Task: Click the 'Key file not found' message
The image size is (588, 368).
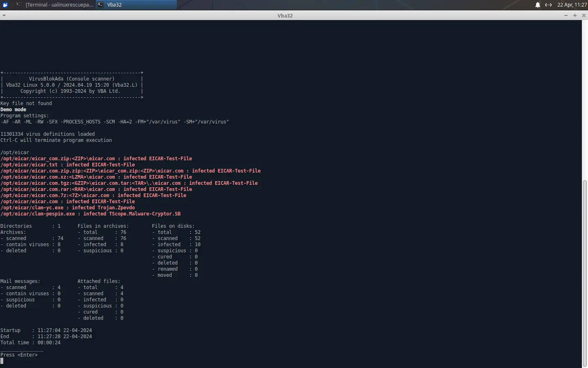Action: [26, 103]
